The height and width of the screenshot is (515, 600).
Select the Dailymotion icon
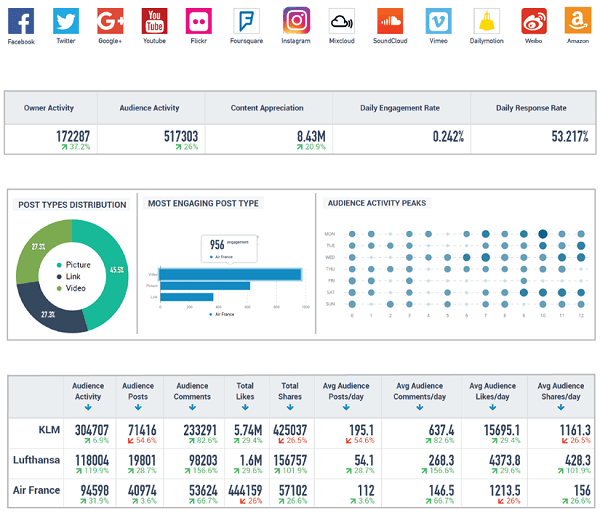pos(487,21)
